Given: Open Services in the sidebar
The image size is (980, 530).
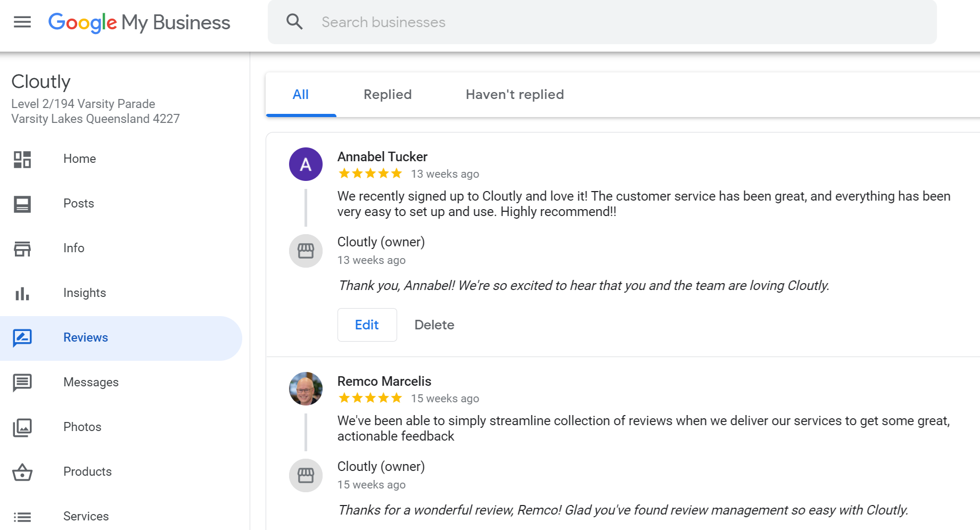Looking at the screenshot, I should pyautogui.click(x=86, y=516).
